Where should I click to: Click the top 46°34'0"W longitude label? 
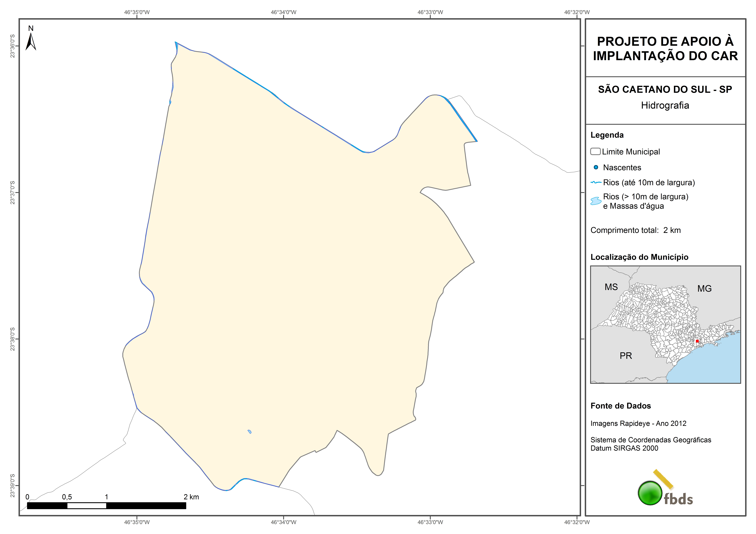coord(283,12)
